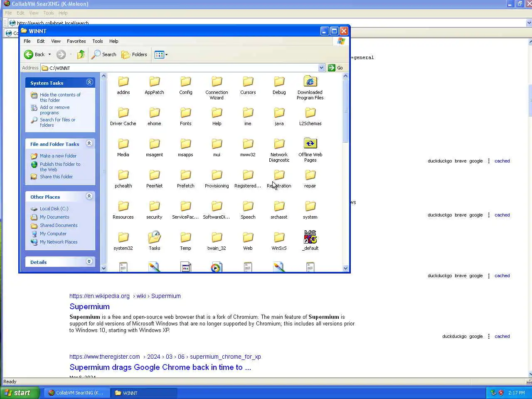Expand the Details panel
Screen dimensions: 532x399
(89, 261)
